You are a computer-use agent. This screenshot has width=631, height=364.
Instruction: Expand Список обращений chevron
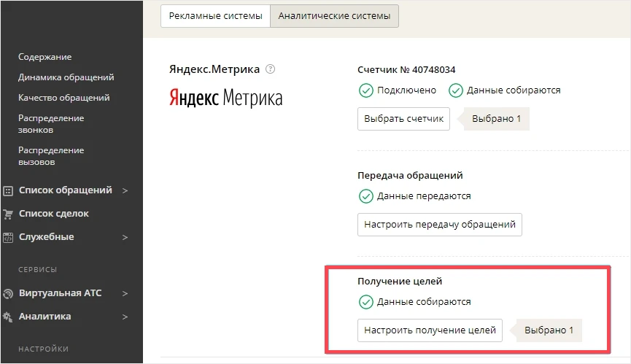(x=125, y=190)
